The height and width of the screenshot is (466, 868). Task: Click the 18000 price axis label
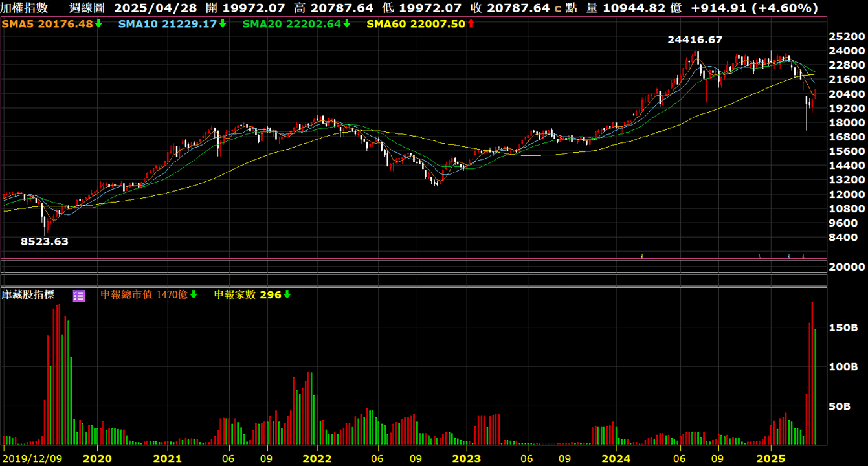click(848, 123)
